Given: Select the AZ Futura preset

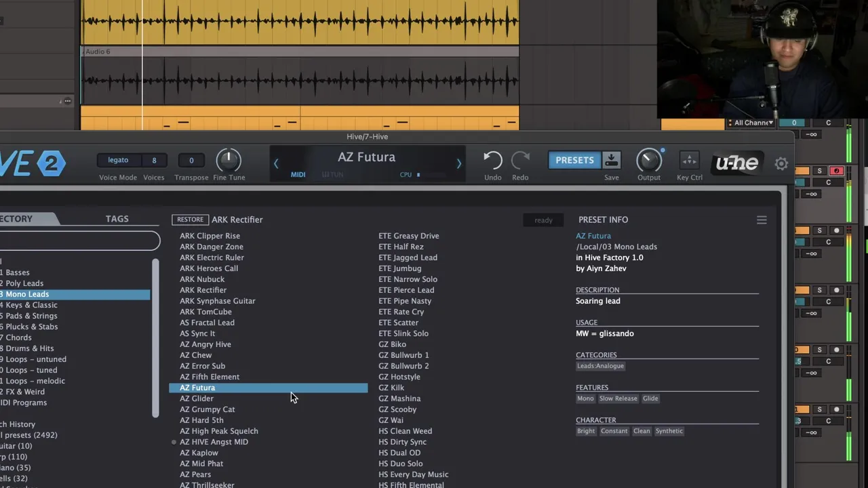Looking at the screenshot, I should [268, 388].
